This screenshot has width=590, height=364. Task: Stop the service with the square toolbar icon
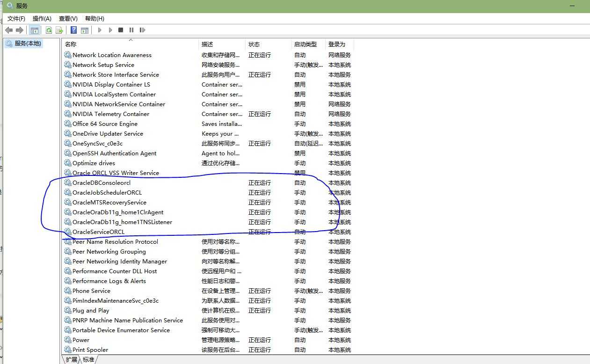pos(121,30)
